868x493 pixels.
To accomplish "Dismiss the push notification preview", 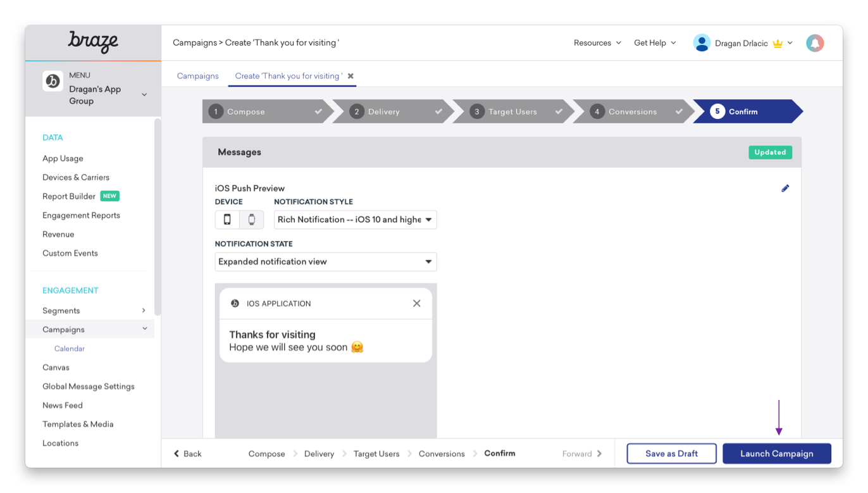I will tap(416, 303).
